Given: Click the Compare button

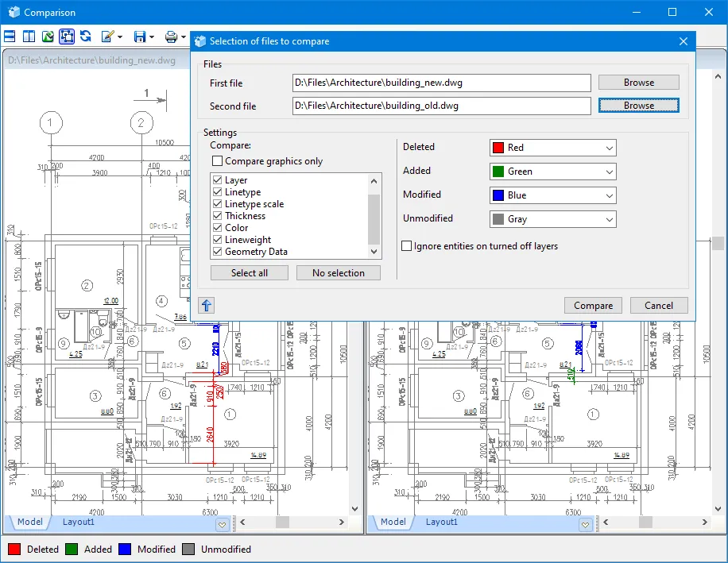Looking at the screenshot, I should 593,305.
